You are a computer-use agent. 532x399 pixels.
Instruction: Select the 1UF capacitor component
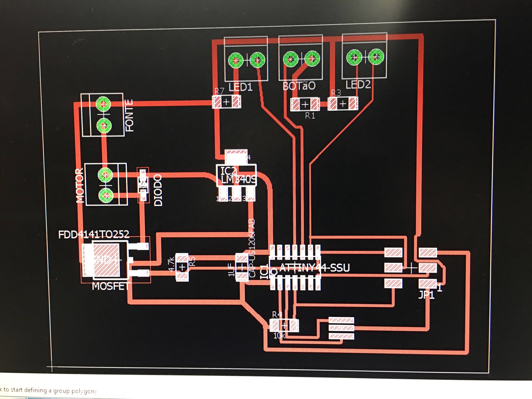click(x=242, y=267)
